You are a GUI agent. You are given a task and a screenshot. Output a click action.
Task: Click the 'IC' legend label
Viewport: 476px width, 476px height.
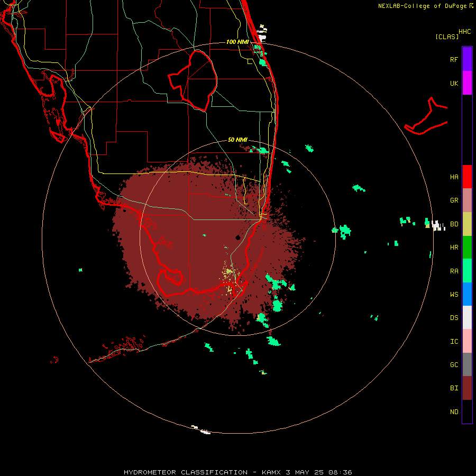(454, 341)
